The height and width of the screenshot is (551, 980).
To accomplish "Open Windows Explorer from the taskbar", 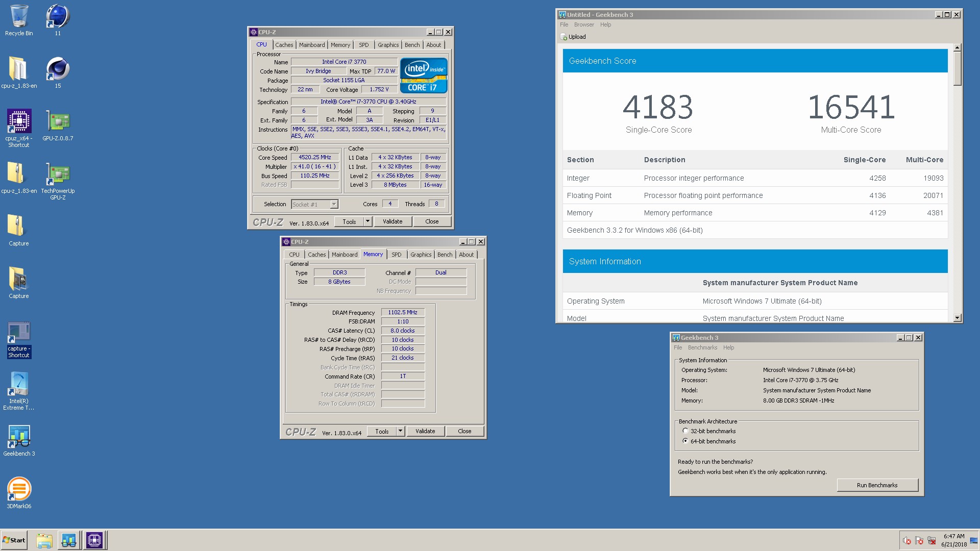I will pos(44,540).
